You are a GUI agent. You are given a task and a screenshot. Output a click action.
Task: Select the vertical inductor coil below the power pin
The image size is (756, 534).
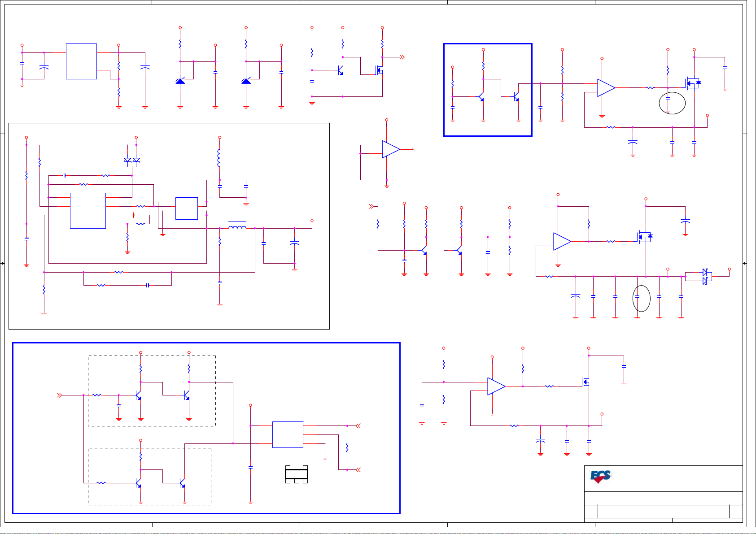pos(219,157)
